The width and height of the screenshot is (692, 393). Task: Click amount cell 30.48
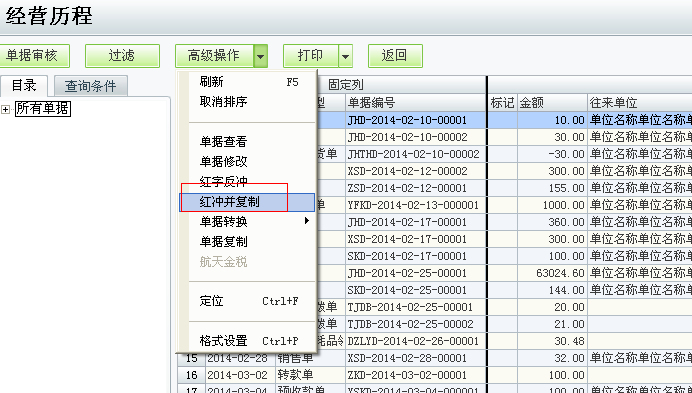point(552,341)
